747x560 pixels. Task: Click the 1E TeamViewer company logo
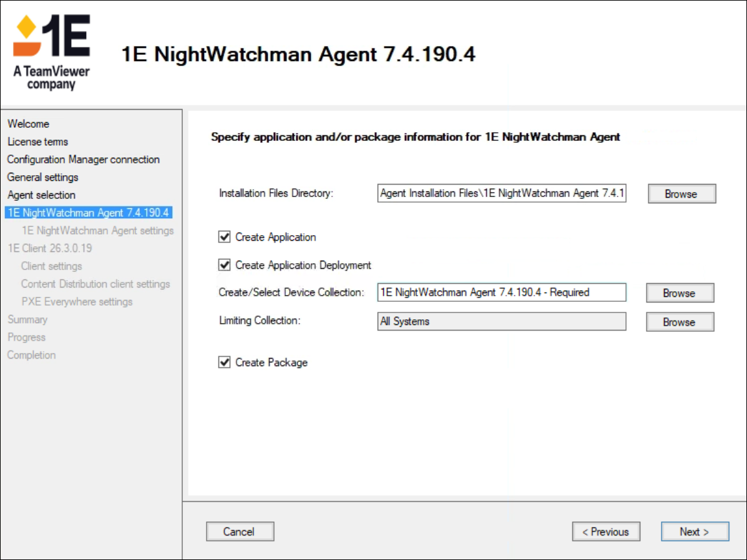point(52,52)
